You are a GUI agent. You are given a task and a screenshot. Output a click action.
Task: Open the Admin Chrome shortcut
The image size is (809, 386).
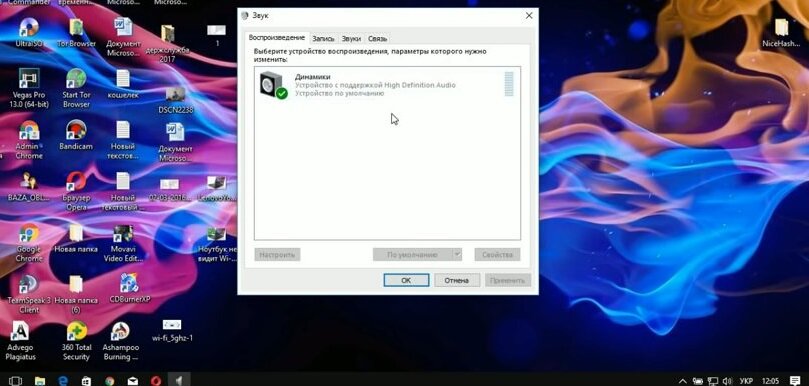(x=29, y=139)
